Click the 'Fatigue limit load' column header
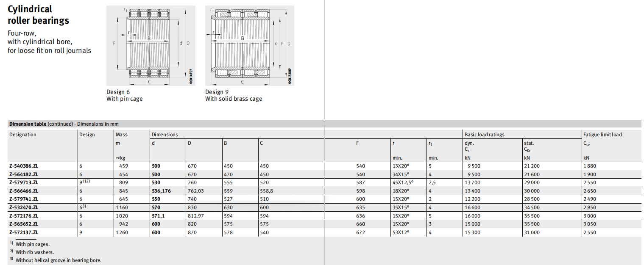The height and width of the screenshot is (265, 644). 602,135
